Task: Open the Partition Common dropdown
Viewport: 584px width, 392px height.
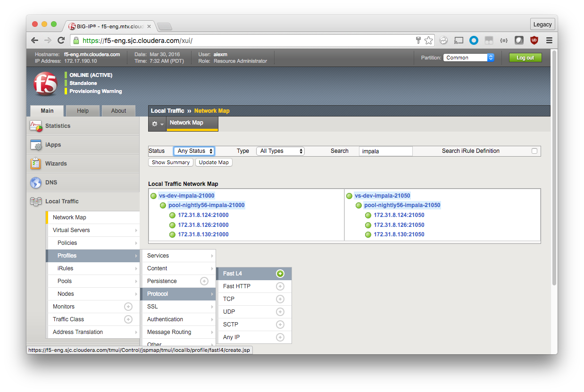Action: tap(468, 58)
